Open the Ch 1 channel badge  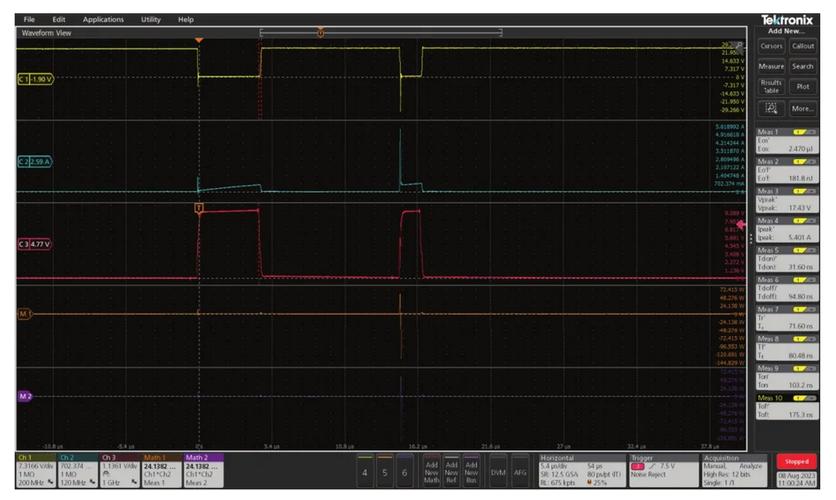pos(36,470)
